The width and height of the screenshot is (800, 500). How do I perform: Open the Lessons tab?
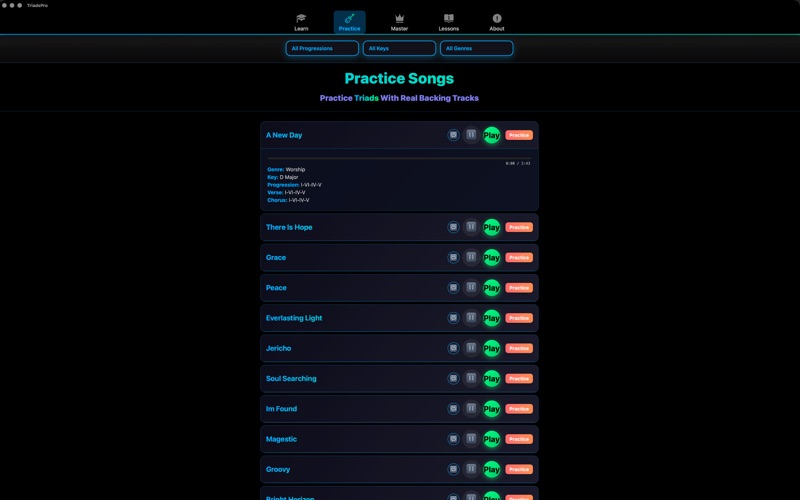pos(448,22)
